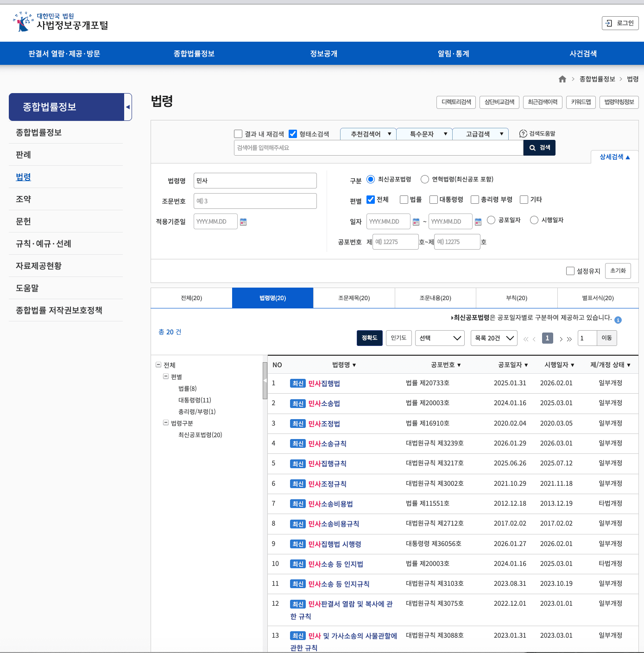Click the home icon in breadcrumb
The image size is (644, 653).
562,79
